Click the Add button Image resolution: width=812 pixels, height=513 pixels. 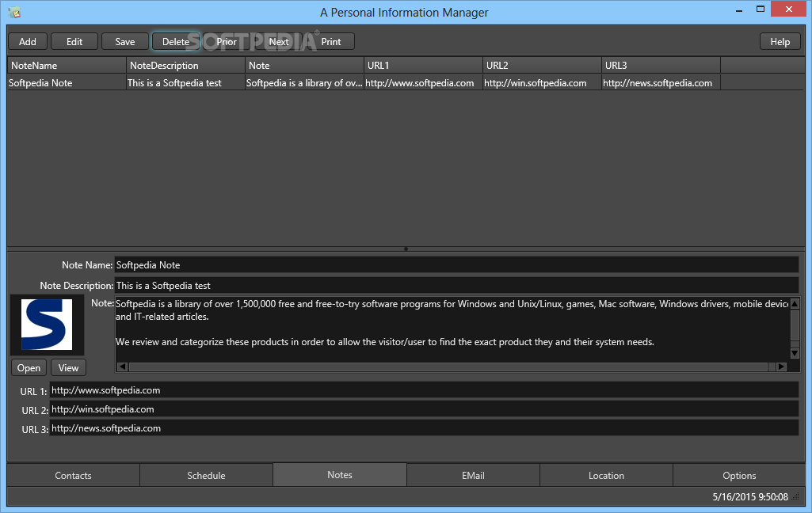(x=28, y=42)
